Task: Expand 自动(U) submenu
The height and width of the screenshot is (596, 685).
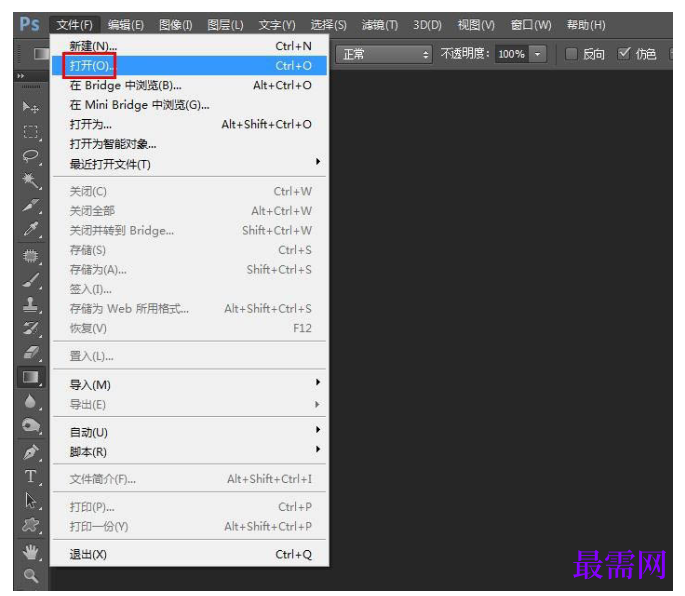Action: tap(189, 432)
